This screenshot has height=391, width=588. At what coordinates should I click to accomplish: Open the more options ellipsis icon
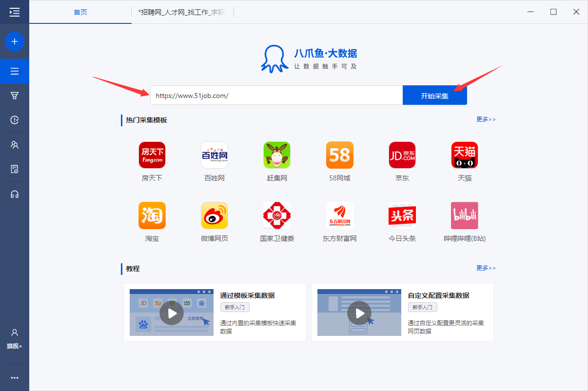coord(15,378)
